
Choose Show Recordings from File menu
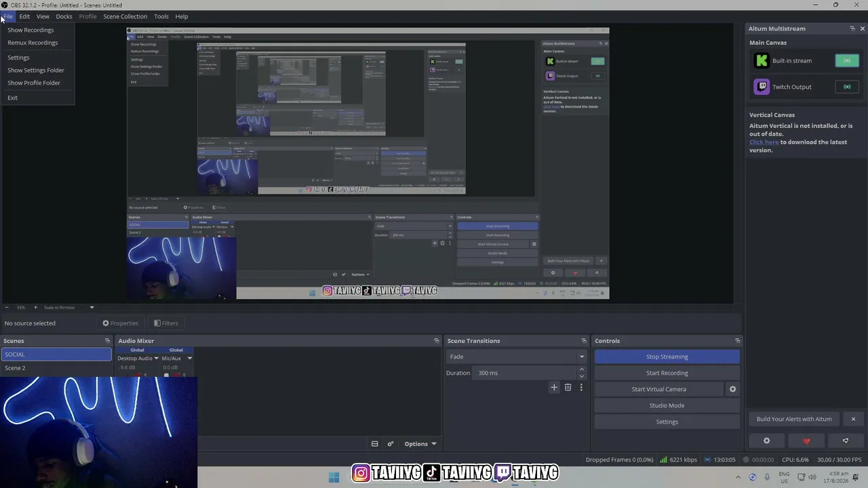coord(37,30)
